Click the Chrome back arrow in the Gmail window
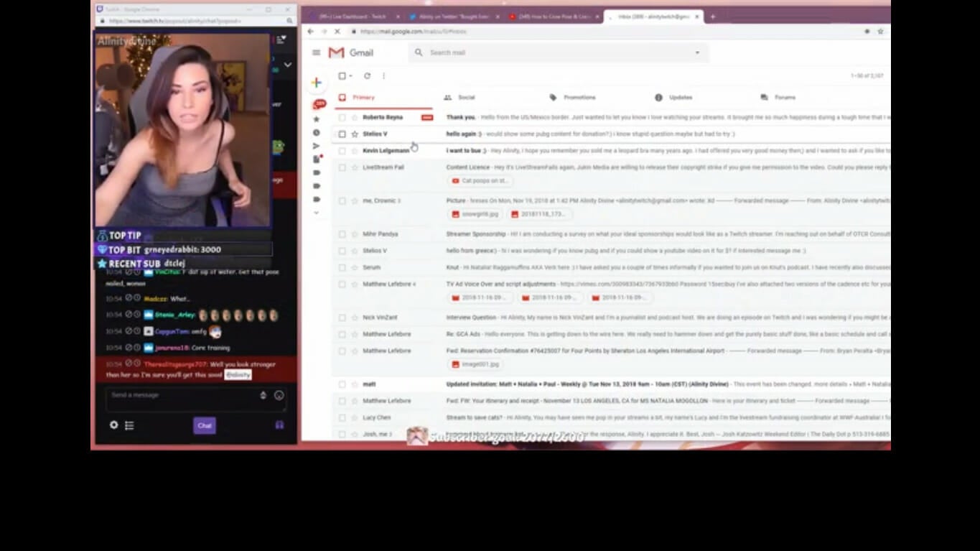This screenshot has width=980, height=551. [x=310, y=32]
